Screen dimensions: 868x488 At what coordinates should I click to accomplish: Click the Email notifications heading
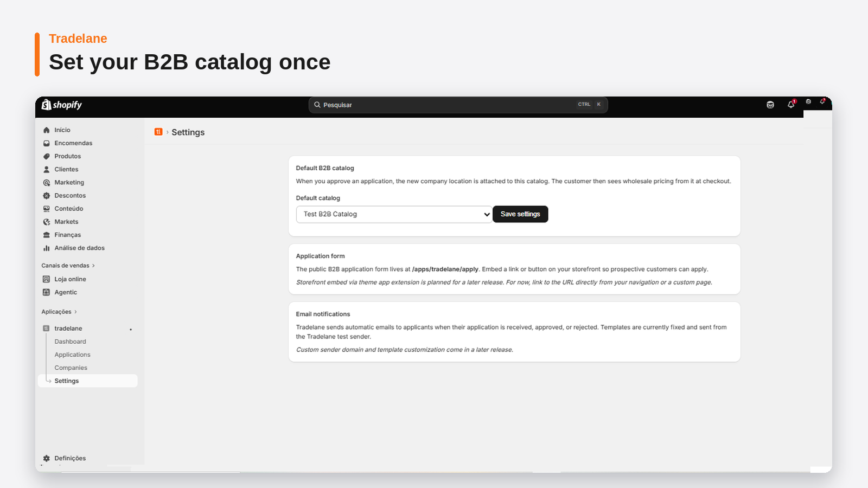coord(323,314)
